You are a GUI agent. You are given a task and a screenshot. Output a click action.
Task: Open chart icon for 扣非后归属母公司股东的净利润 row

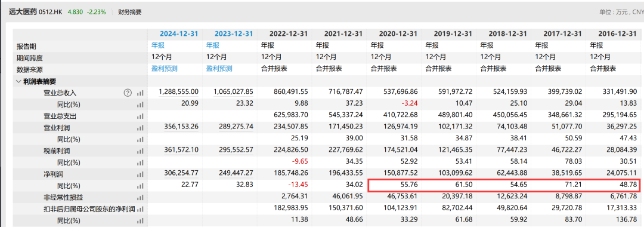point(141,209)
